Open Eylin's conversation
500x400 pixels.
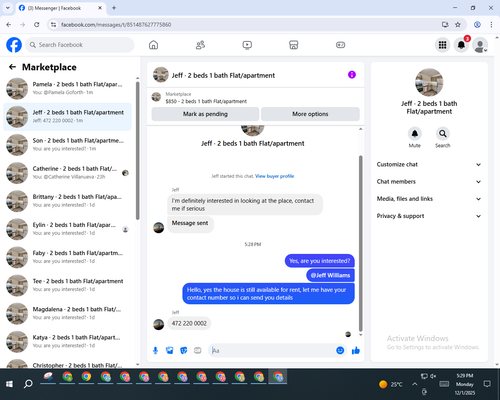[67, 229]
